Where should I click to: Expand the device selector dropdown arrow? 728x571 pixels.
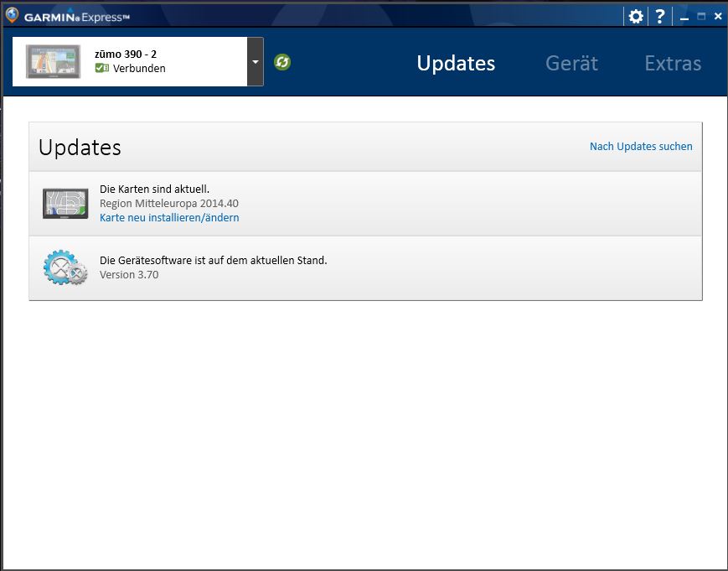click(255, 62)
